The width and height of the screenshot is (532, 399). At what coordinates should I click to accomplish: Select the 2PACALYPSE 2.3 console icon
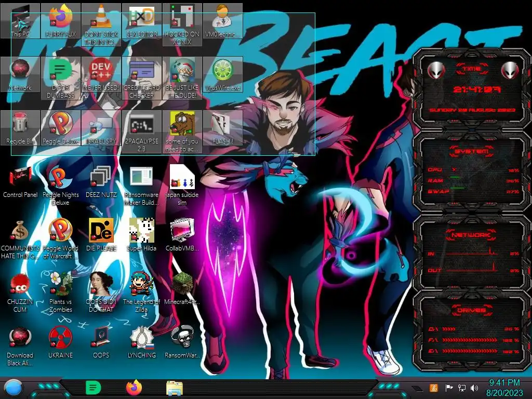(142, 131)
